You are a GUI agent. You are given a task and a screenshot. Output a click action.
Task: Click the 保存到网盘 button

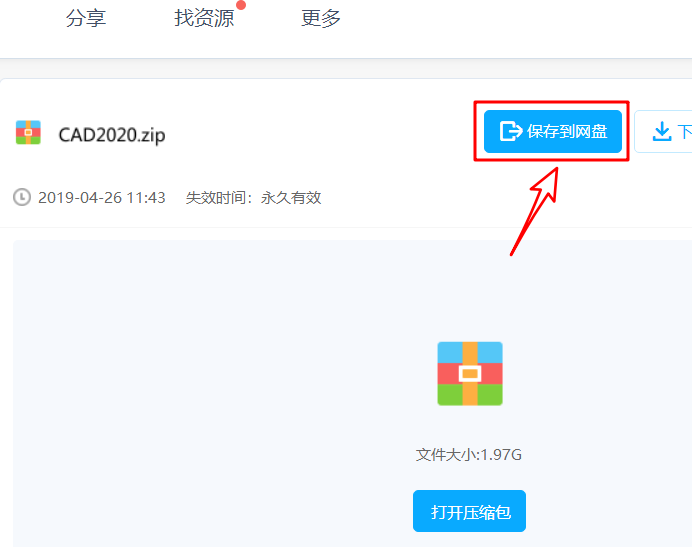[x=553, y=131]
